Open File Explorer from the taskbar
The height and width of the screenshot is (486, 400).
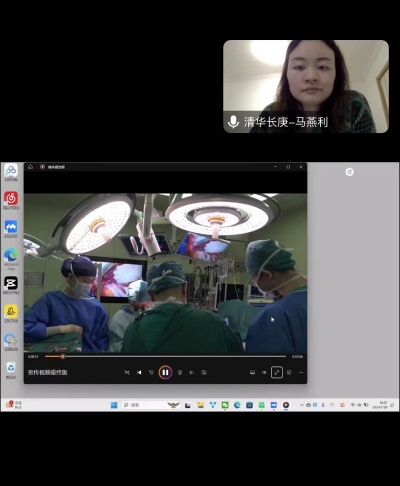click(x=200, y=405)
